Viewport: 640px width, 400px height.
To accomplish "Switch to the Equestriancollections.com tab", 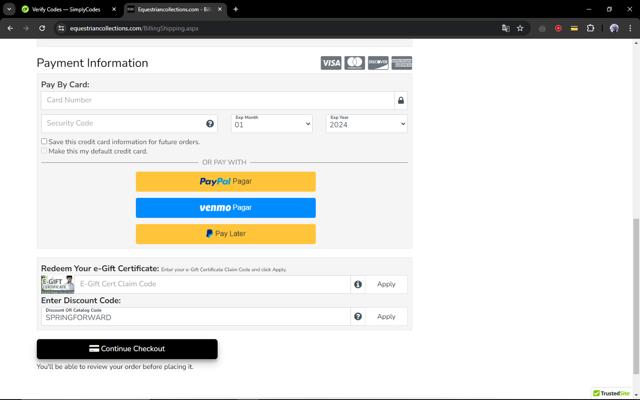I will pyautogui.click(x=173, y=9).
